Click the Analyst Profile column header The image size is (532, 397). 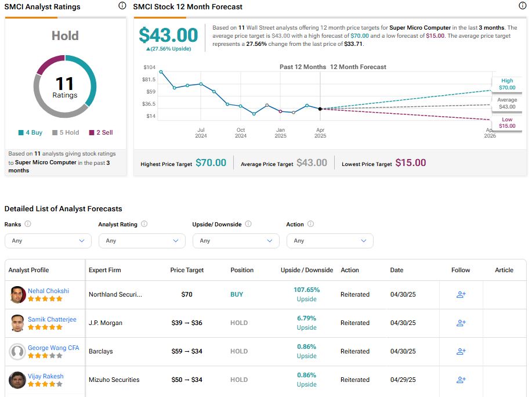pyautogui.click(x=28, y=270)
